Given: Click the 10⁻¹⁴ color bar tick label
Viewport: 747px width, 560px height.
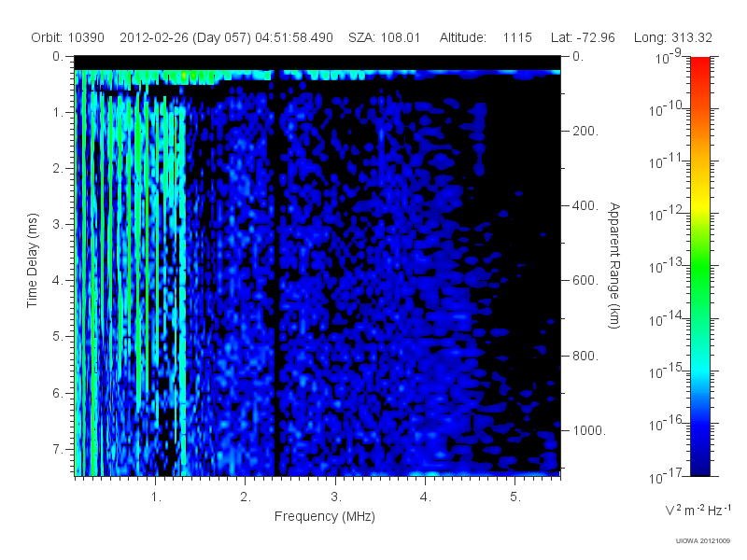Looking at the screenshot, I should coord(668,318).
